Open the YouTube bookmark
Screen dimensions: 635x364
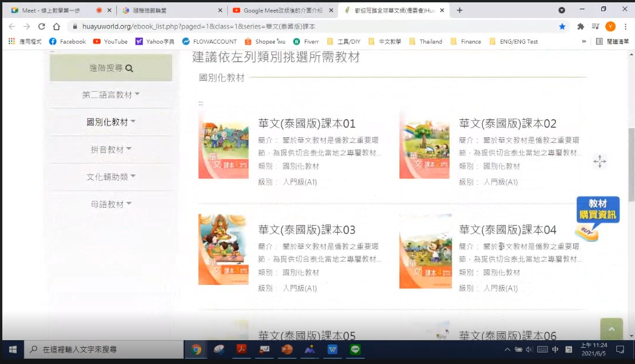point(110,41)
